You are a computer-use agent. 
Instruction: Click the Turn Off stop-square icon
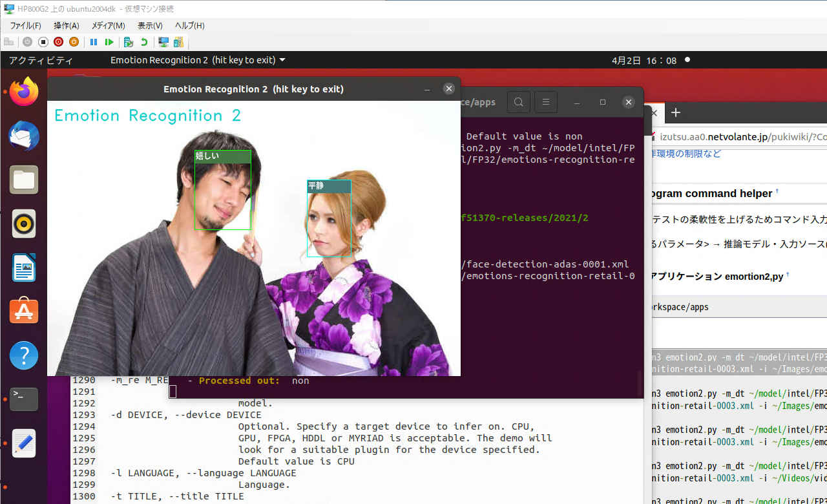coord(43,42)
